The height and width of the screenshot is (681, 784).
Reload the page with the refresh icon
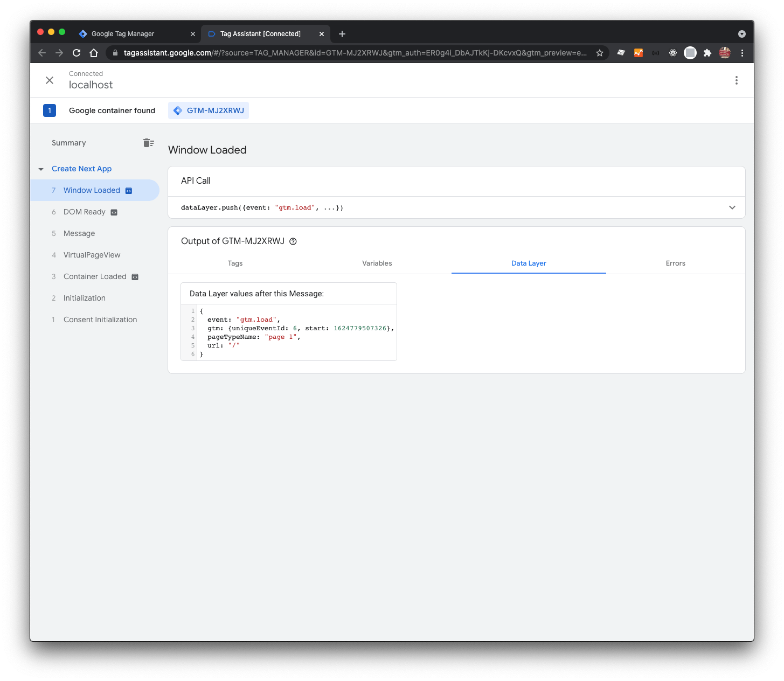[77, 53]
